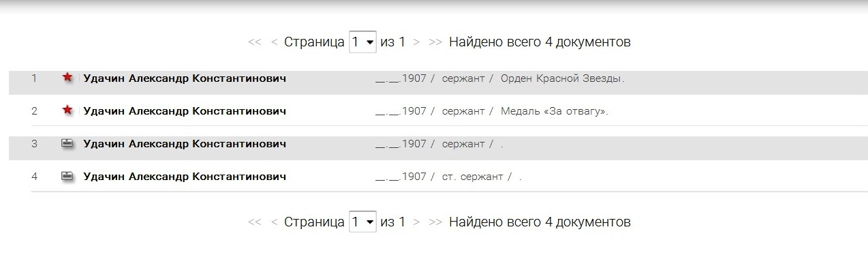The image size is (868, 253).
Task: Go to first page using bottom << arrow
Action: pos(255,222)
